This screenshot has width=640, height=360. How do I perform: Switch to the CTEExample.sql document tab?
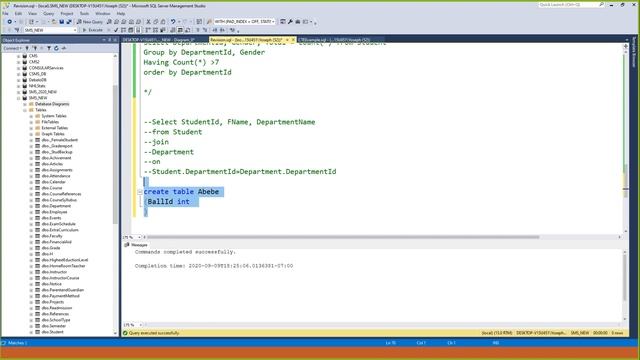334,40
